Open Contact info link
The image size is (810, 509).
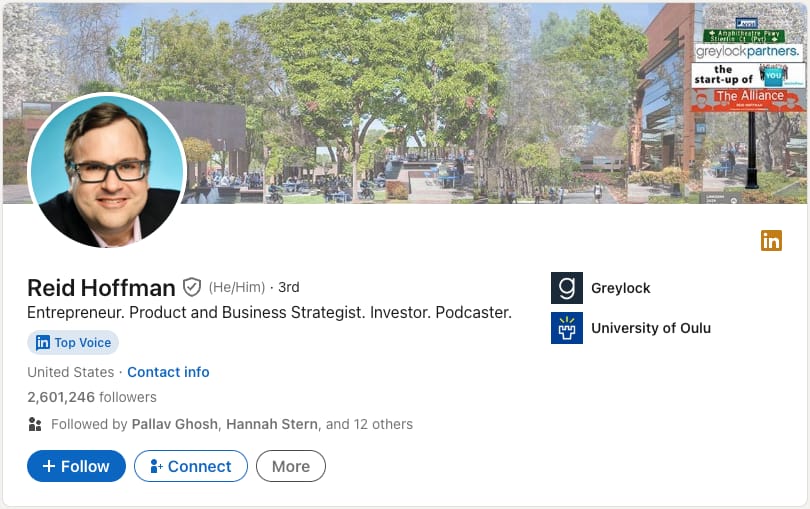click(168, 372)
